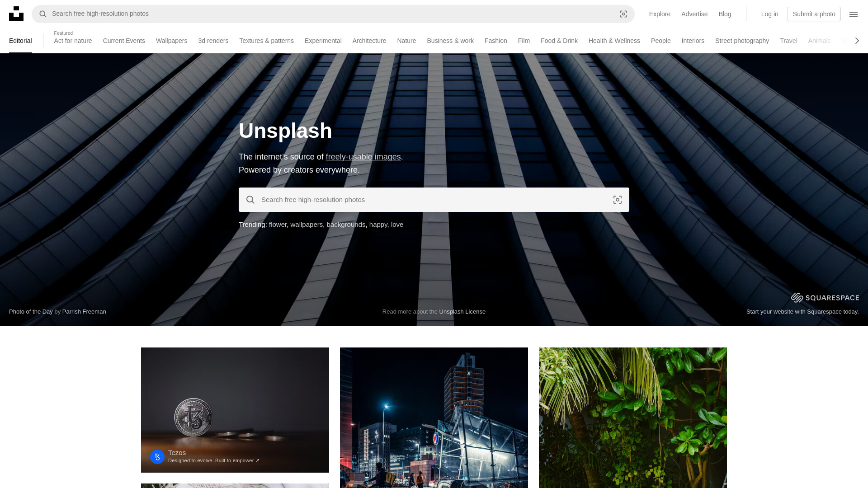Click Log in
The height and width of the screenshot is (488, 868).
tap(769, 14)
